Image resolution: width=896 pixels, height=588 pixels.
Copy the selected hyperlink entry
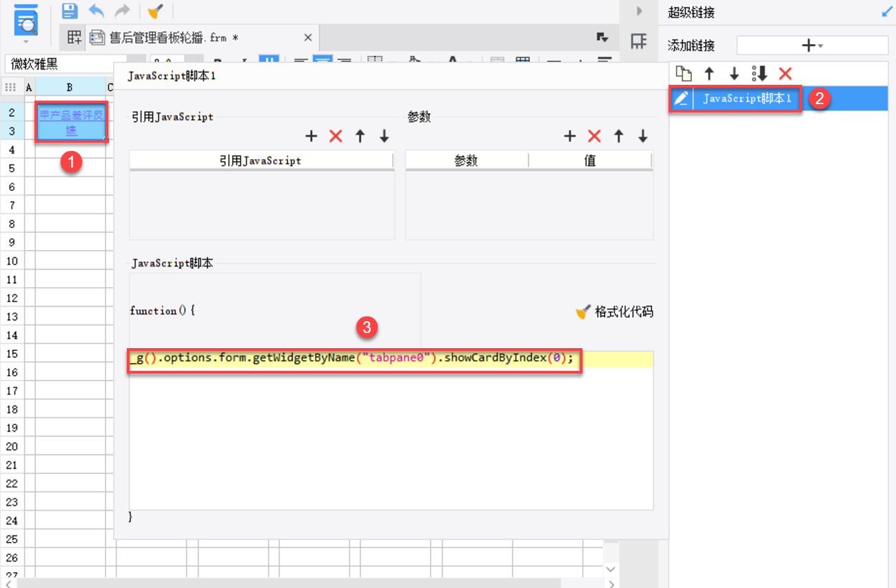683,74
